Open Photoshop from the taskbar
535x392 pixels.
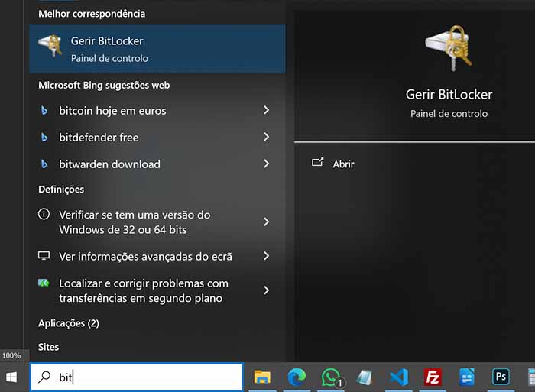coord(501,377)
